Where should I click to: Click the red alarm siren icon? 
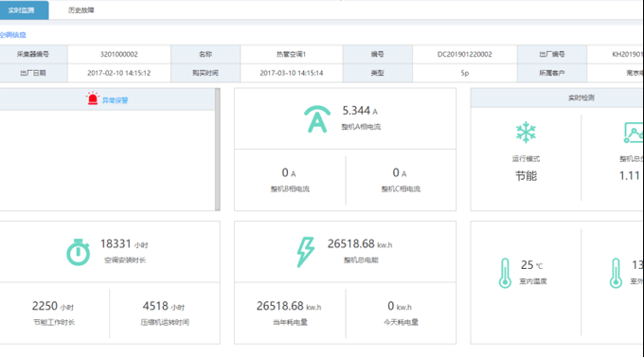[93, 98]
